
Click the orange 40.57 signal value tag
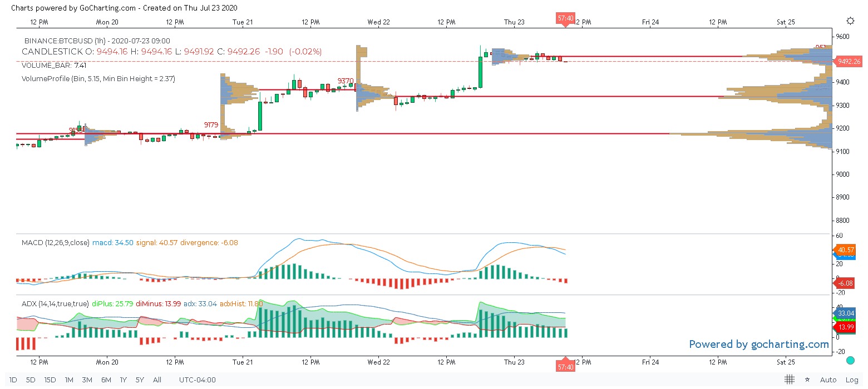click(846, 250)
